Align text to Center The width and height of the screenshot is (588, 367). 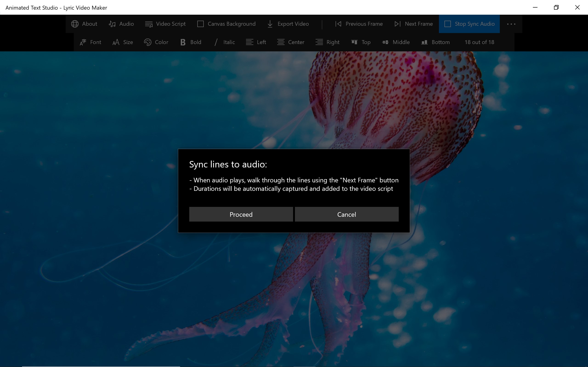(291, 42)
